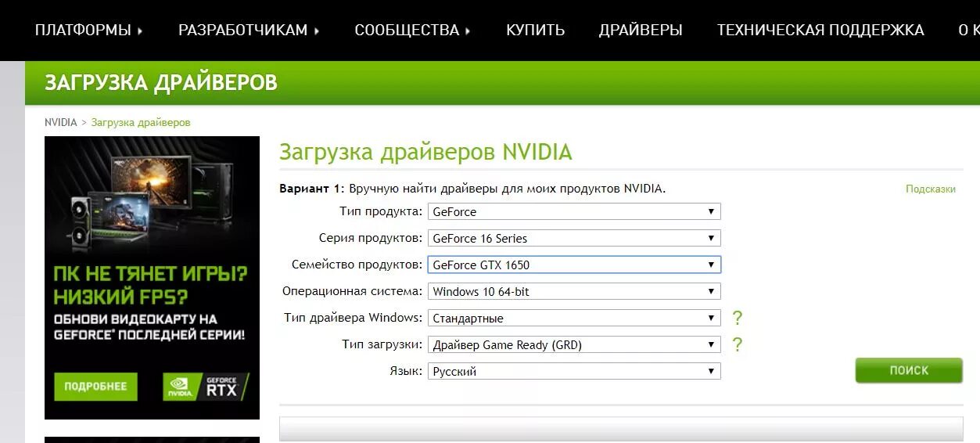This screenshot has height=443, width=980.
Task: Expand the Операционная система dropdown
Action: 574,291
